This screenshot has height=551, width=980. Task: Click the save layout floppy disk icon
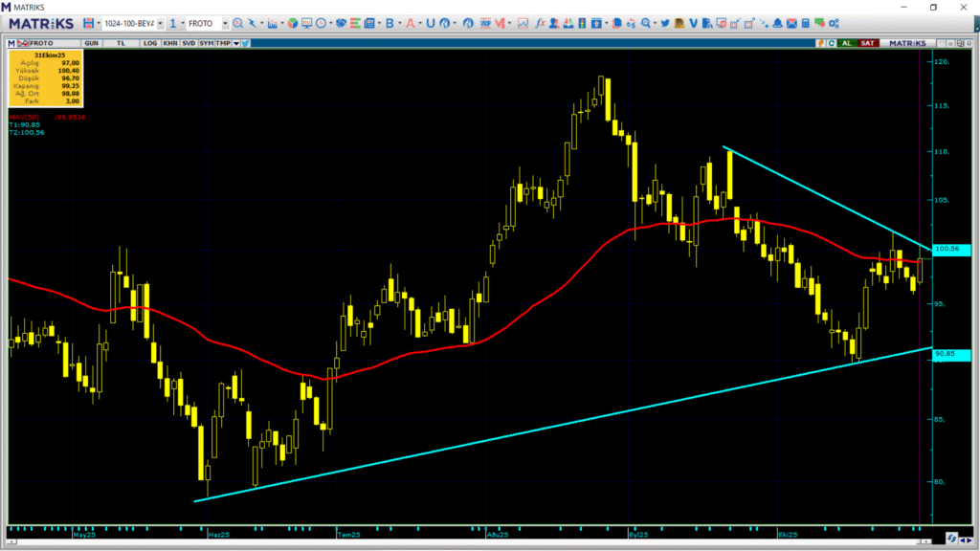click(x=89, y=23)
